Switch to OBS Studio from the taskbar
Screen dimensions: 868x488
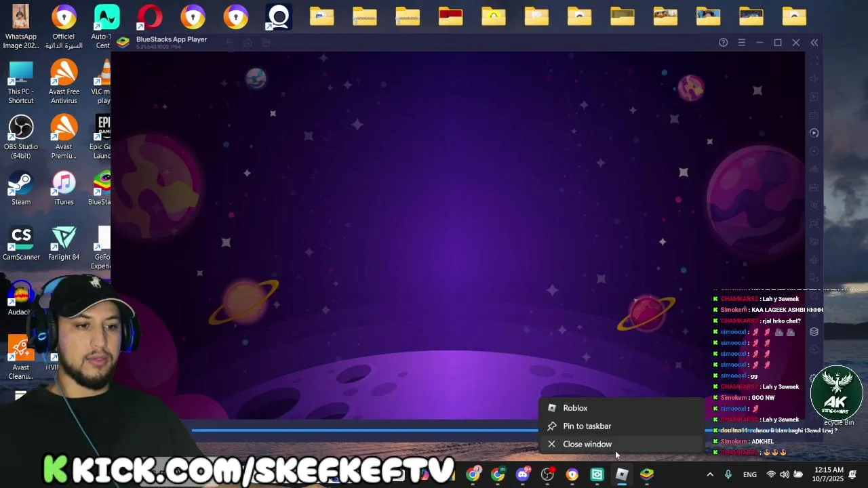click(x=547, y=474)
